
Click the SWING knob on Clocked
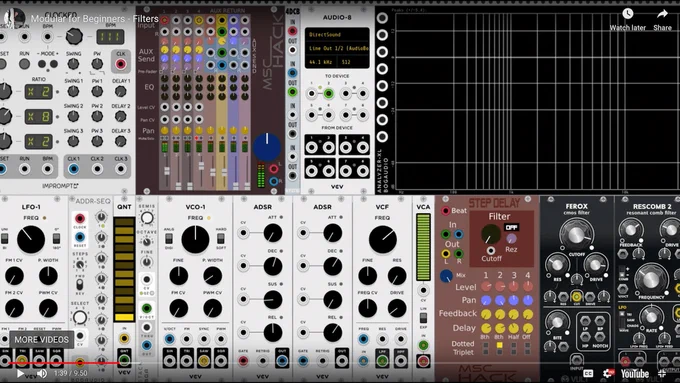[x=73, y=64]
